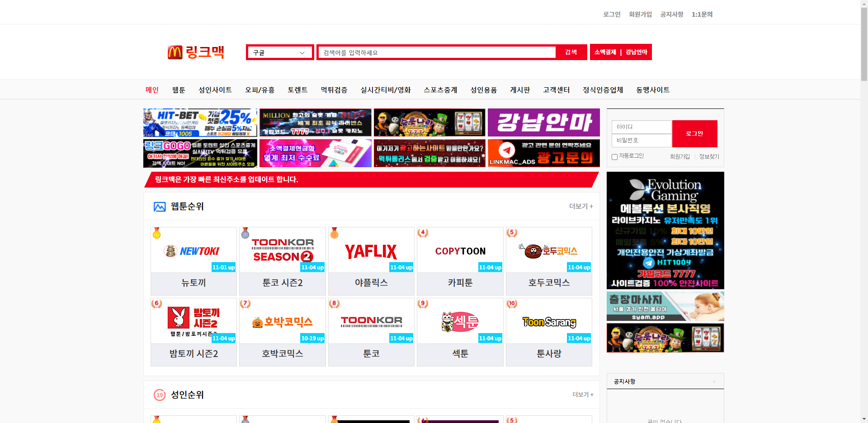
Task: Expand 웹툰순위 더보기 +
Action: pos(581,207)
